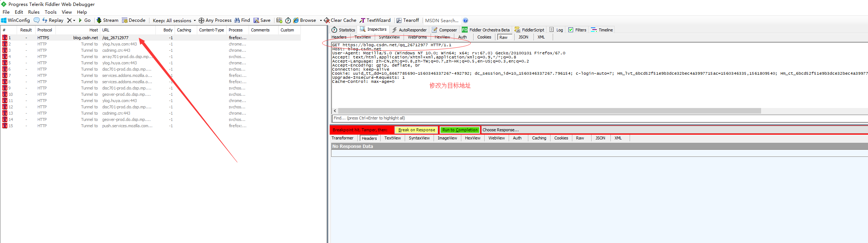Click in MSDN Search field
This screenshot has height=243, width=868.
click(442, 20)
